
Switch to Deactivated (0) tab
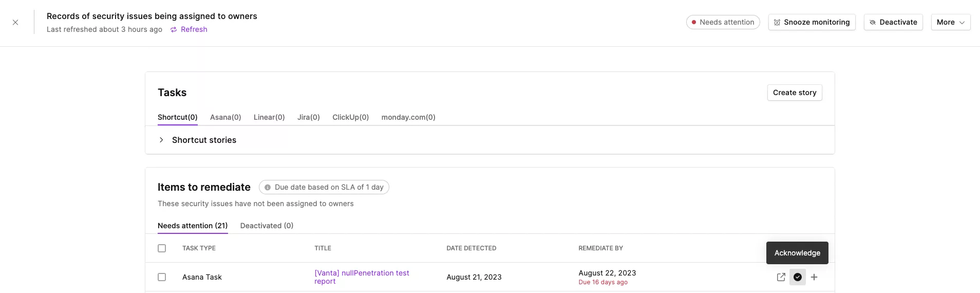[x=267, y=226]
